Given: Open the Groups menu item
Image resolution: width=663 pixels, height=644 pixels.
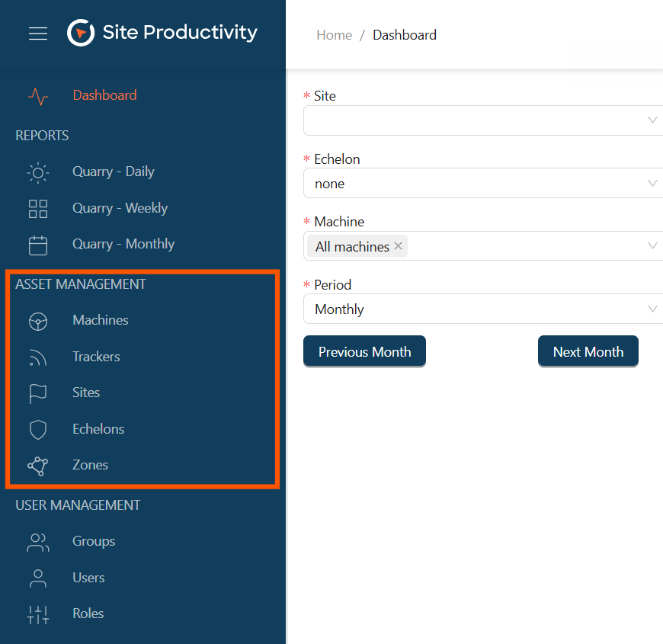Looking at the screenshot, I should pyautogui.click(x=94, y=541).
